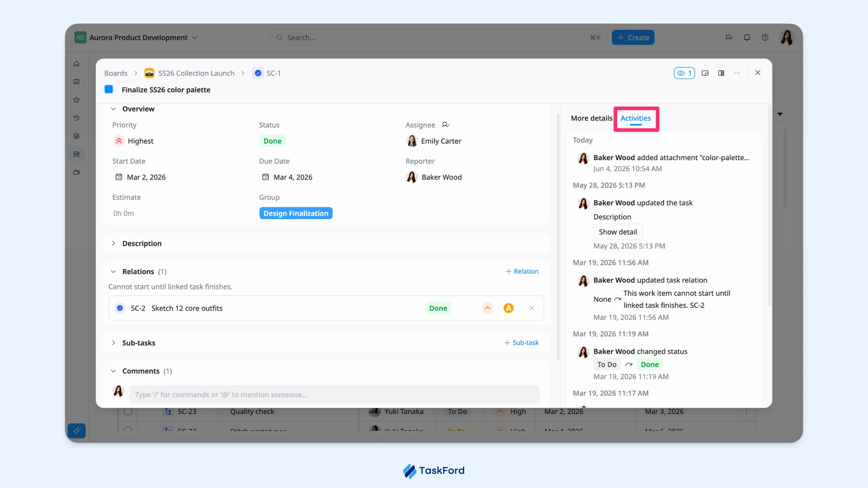
Task: Click the SS26 Collection Launch board icon
Action: coord(149,73)
